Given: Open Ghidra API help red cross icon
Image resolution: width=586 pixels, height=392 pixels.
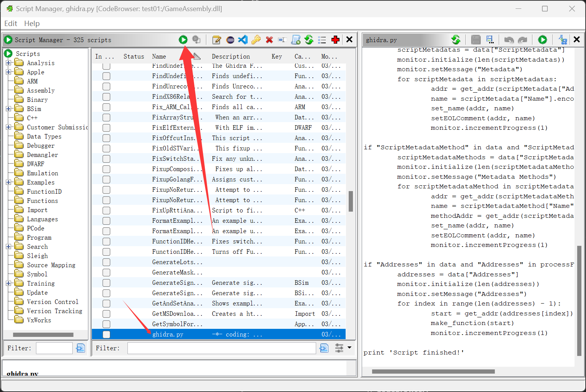Looking at the screenshot, I should [336, 39].
